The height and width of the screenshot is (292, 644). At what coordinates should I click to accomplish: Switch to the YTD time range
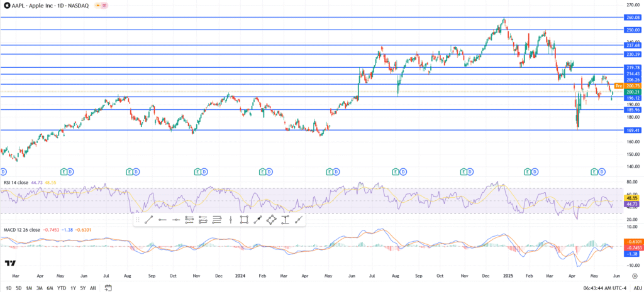pyautogui.click(x=61, y=287)
